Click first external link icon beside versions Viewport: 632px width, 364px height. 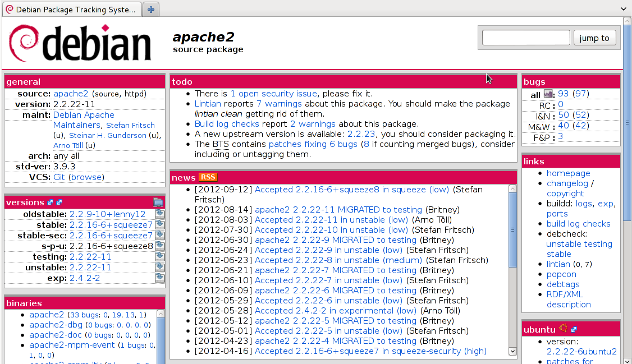[x=51, y=202]
